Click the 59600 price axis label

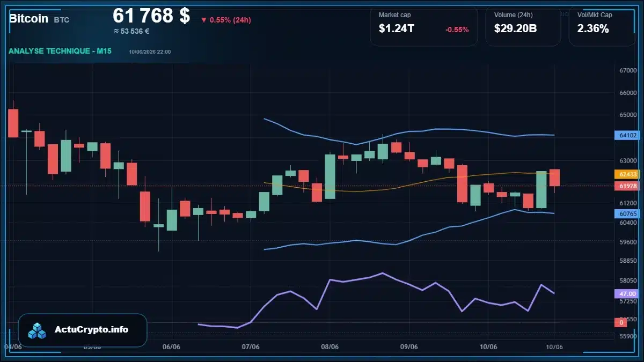pyautogui.click(x=627, y=242)
